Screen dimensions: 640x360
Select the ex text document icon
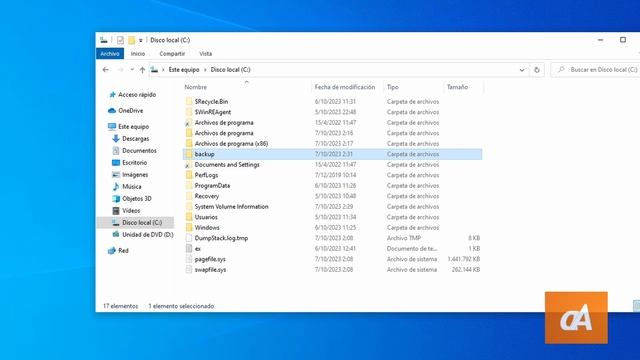(x=189, y=249)
